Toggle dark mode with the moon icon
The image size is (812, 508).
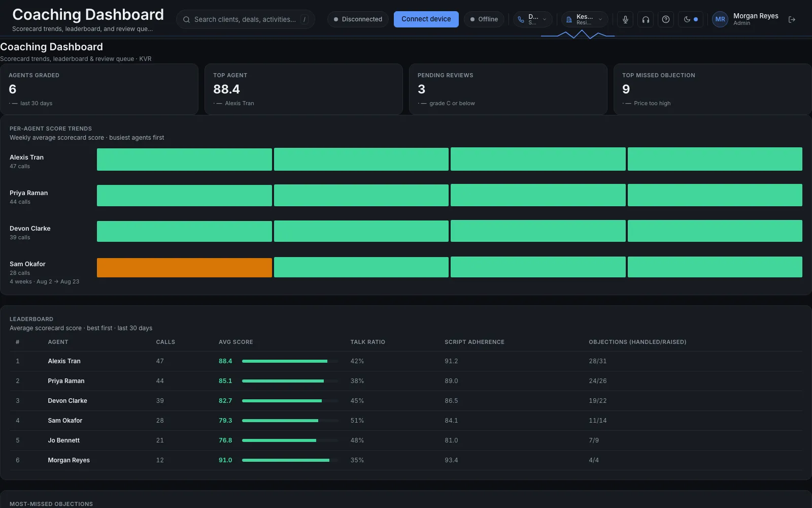point(691,19)
